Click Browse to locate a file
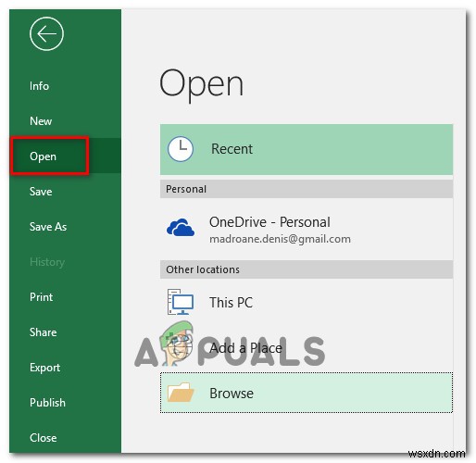Image resolution: width=476 pixels, height=463 pixels. [x=307, y=393]
